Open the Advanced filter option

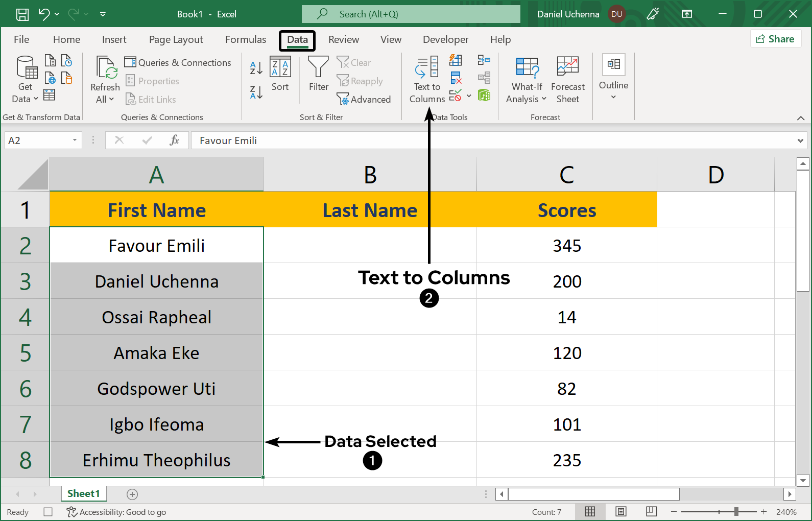364,100
